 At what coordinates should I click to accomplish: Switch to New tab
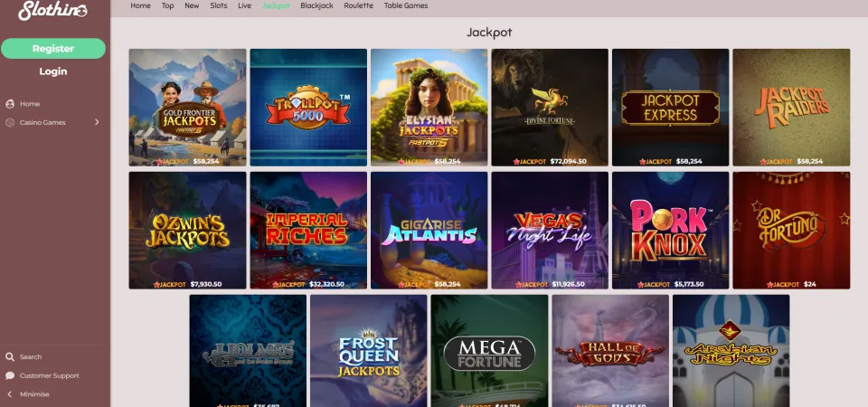(192, 5)
